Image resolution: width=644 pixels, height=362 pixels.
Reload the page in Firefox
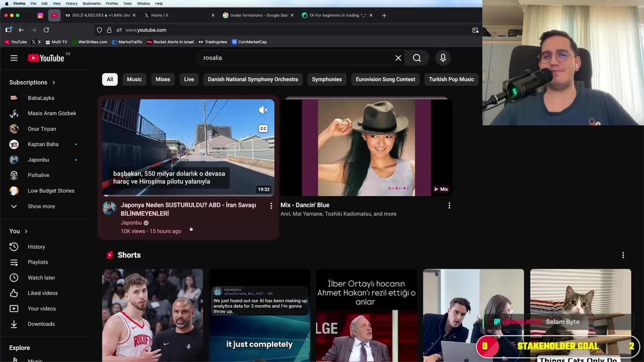[x=46, y=30]
